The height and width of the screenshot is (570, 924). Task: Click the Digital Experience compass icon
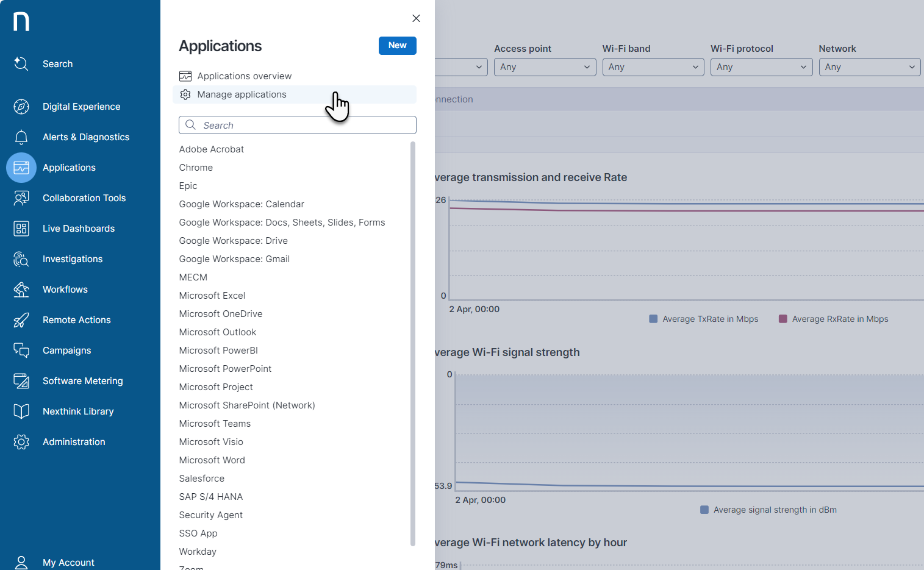[21, 107]
